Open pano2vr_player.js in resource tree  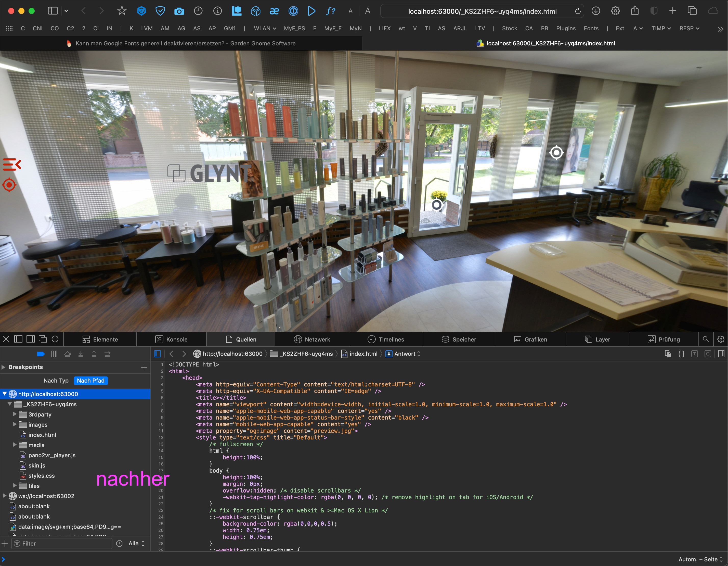click(52, 455)
